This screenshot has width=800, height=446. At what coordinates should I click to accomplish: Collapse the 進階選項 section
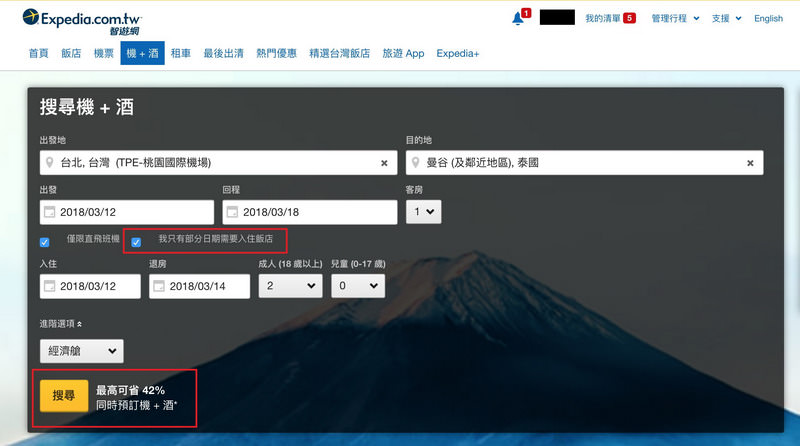point(61,324)
